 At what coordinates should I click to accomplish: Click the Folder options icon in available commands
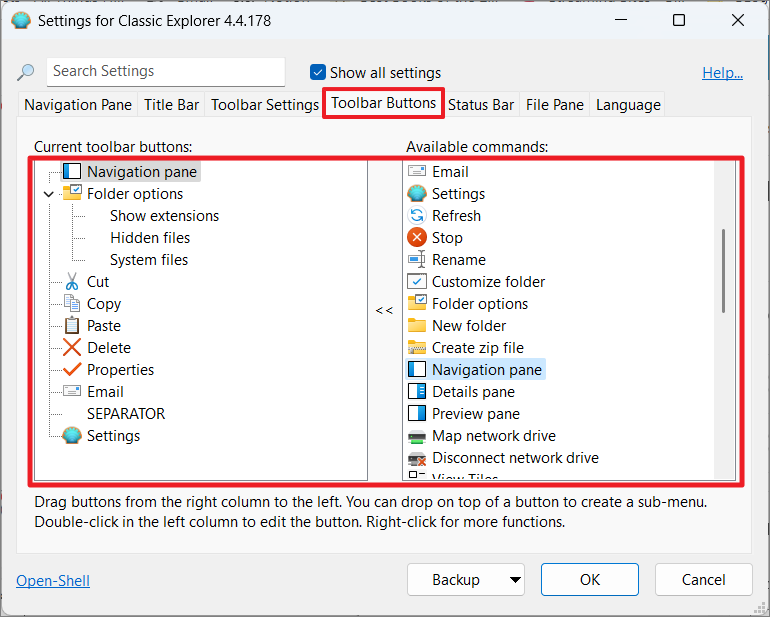(x=417, y=303)
